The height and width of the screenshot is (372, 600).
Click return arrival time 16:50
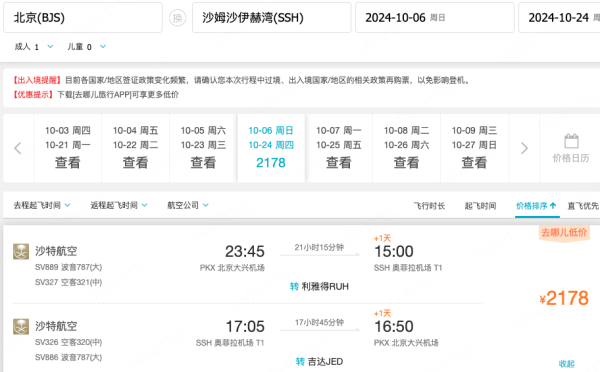(394, 327)
